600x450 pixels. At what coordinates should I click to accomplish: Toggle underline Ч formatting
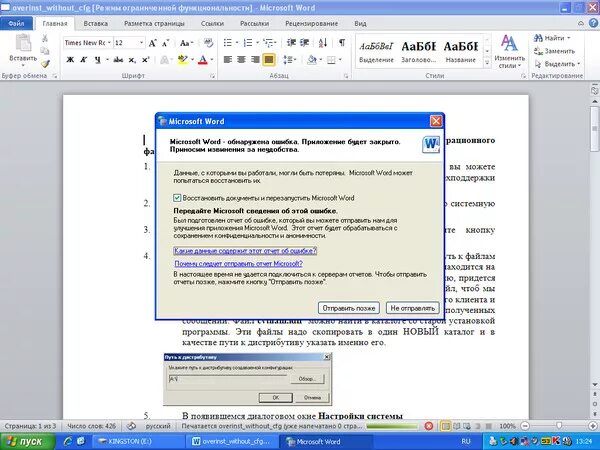98,60
